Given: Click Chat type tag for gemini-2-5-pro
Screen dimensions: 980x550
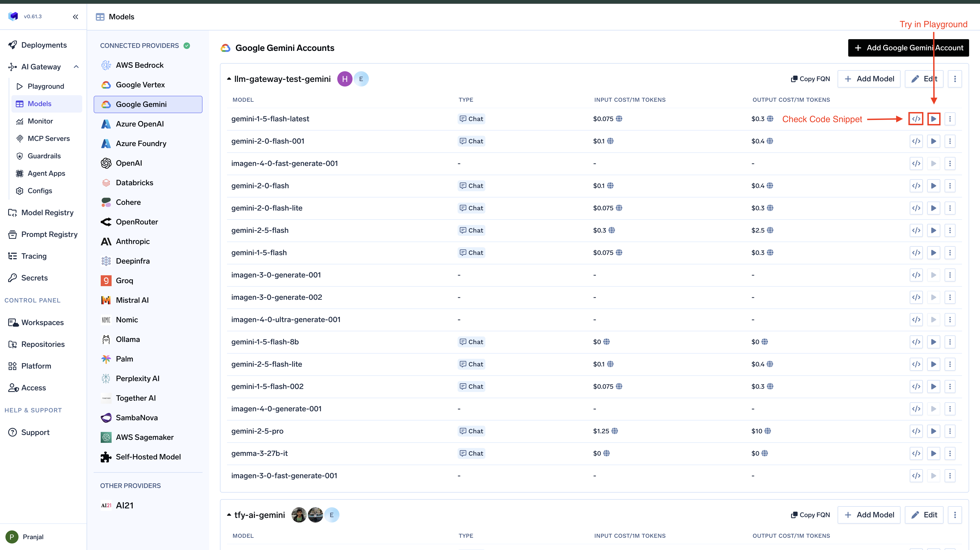Looking at the screenshot, I should coord(471,431).
